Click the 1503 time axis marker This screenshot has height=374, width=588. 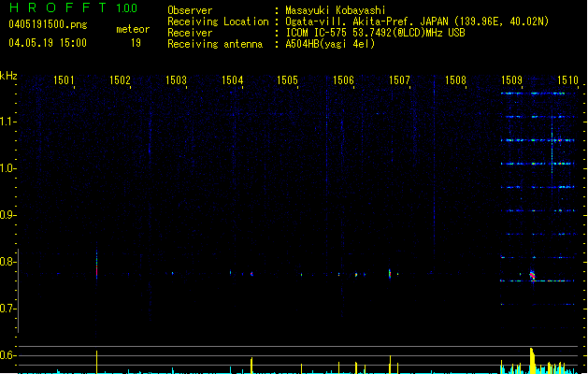click(176, 79)
